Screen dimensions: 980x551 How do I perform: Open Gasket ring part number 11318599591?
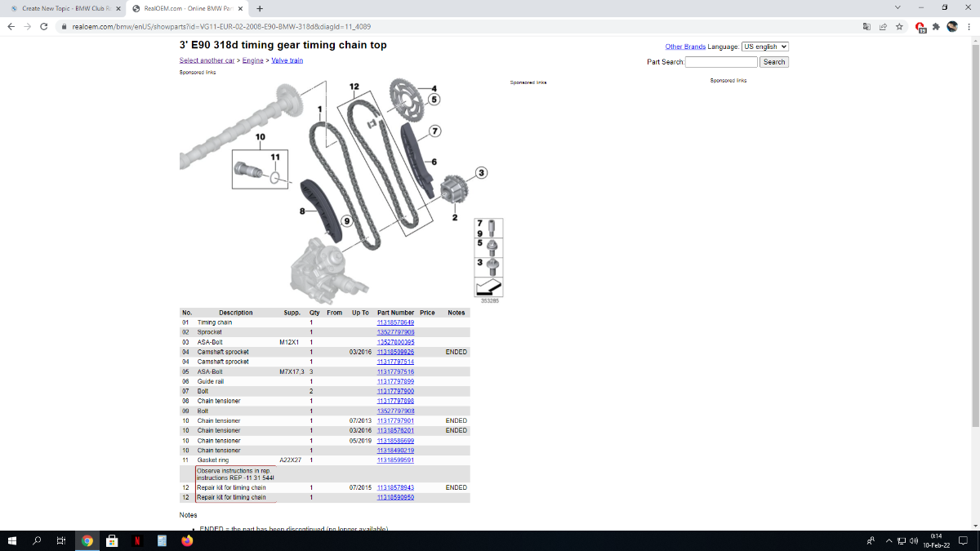pyautogui.click(x=395, y=460)
